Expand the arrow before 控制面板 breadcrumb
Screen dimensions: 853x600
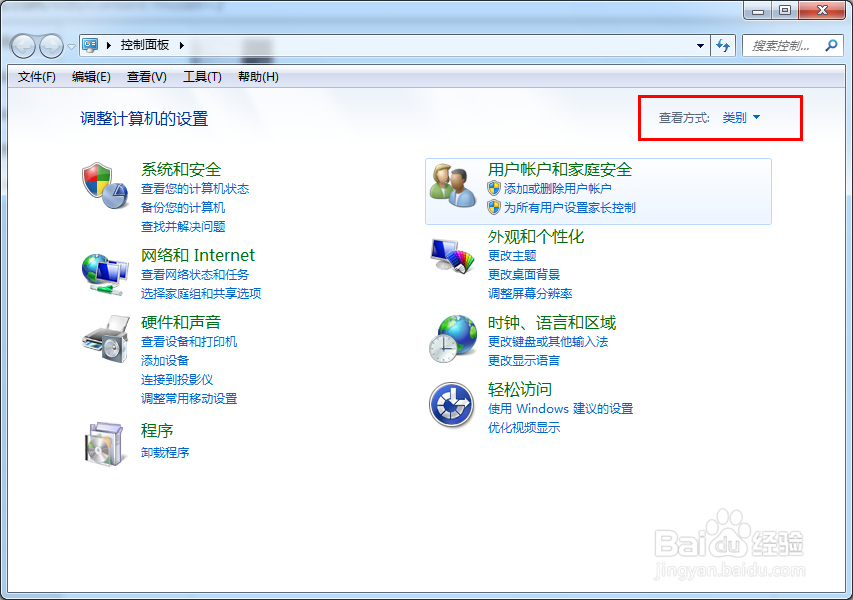point(109,45)
